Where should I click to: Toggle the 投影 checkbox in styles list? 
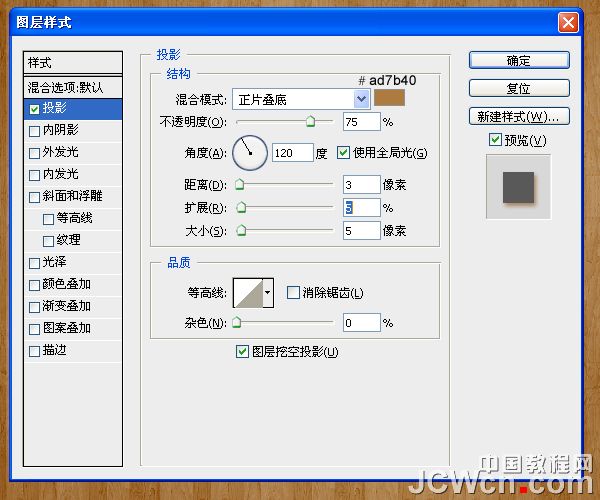pyautogui.click(x=34, y=109)
